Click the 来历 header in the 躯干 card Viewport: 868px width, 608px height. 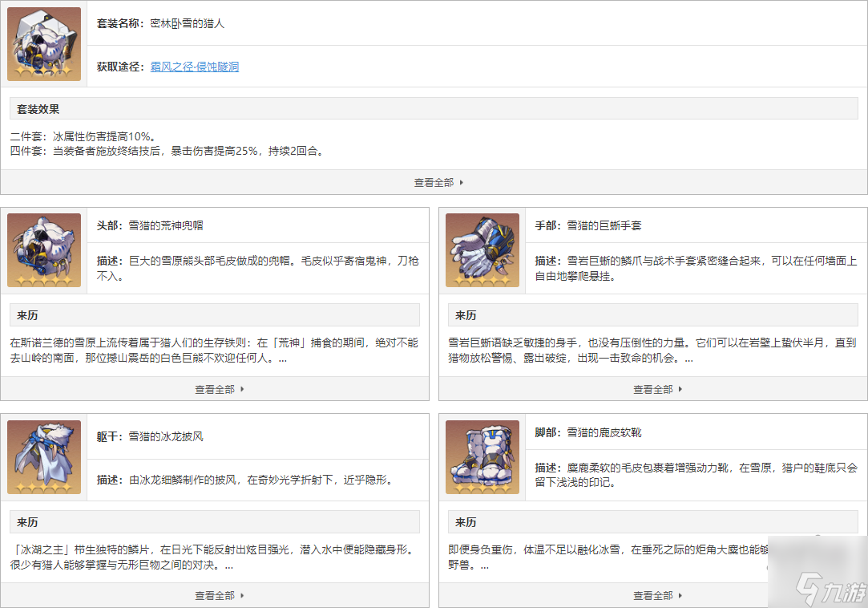click(215, 522)
